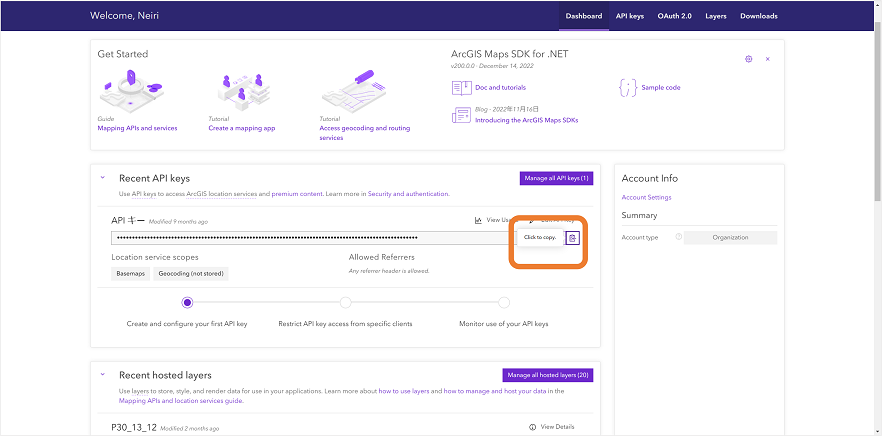This screenshot has height=436, width=882.
Task: Click the Security and authentication link
Action: [x=408, y=194]
